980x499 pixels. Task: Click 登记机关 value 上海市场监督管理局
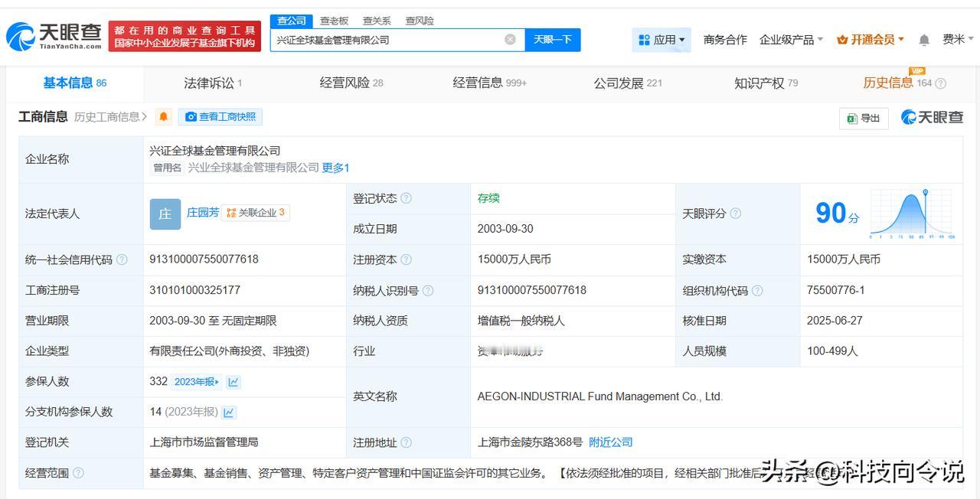pos(204,442)
